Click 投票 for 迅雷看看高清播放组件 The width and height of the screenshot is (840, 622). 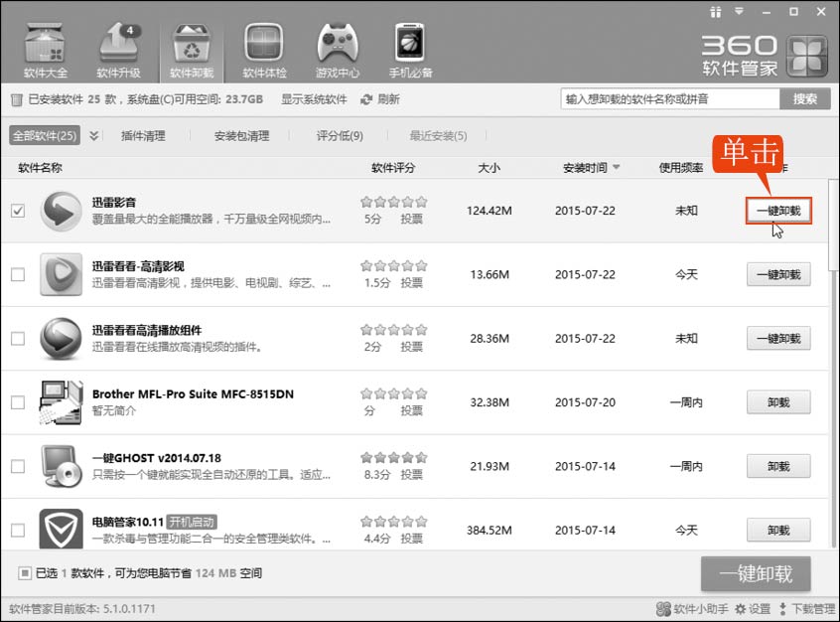(x=411, y=347)
